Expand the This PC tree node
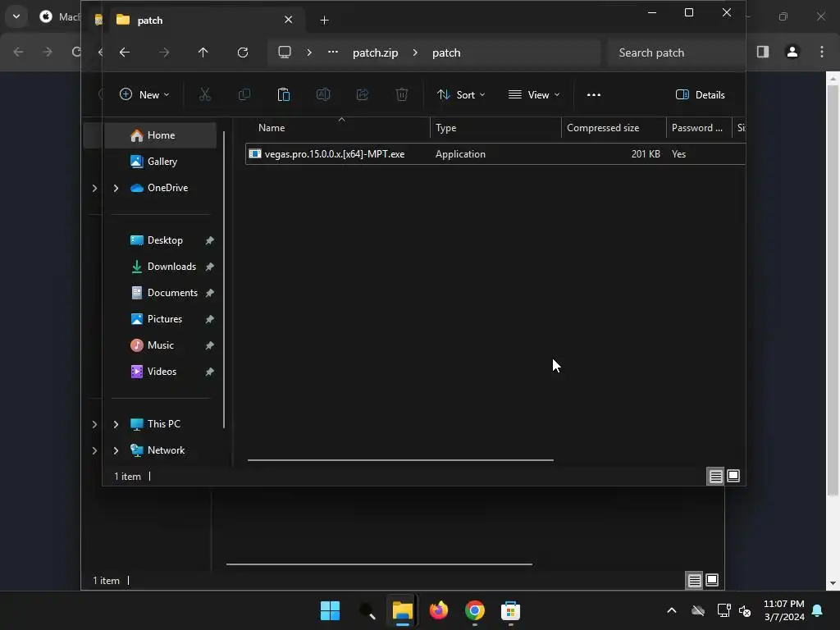 click(116, 424)
